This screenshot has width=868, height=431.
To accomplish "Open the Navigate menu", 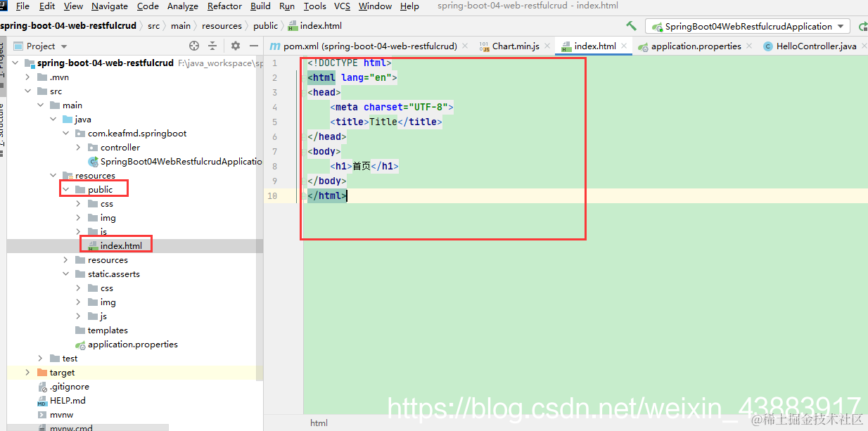I will click(110, 6).
